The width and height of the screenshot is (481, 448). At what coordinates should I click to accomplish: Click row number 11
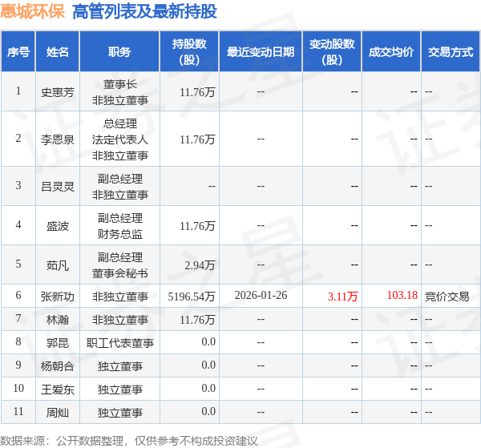pyautogui.click(x=18, y=411)
